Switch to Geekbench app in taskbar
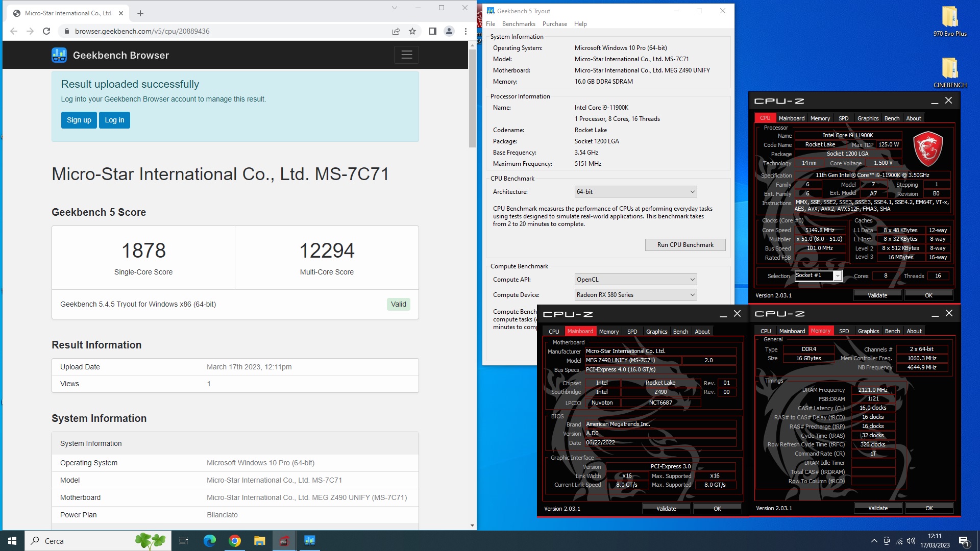This screenshot has width=980, height=551. [309, 541]
